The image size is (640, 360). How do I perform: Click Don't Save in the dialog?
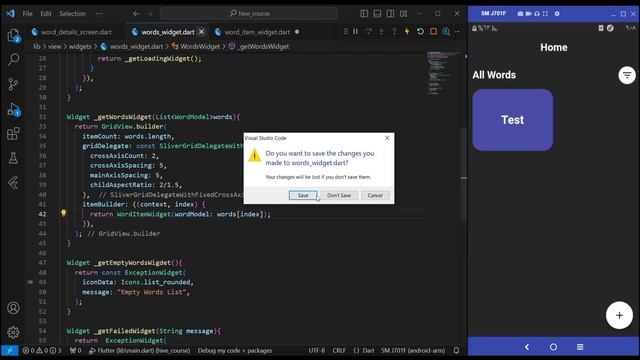pos(339,195)
